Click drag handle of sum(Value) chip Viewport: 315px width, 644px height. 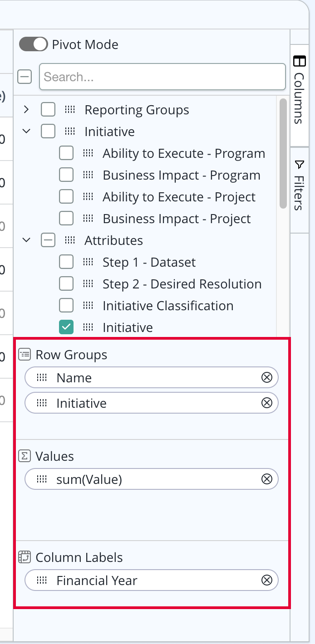(x=42, y=479)
